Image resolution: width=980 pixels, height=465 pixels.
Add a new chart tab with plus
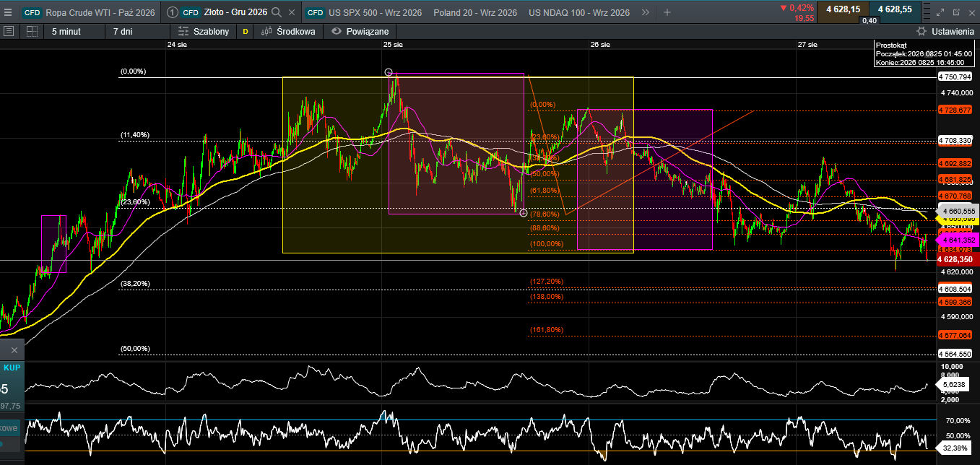(x=667, y=12)
